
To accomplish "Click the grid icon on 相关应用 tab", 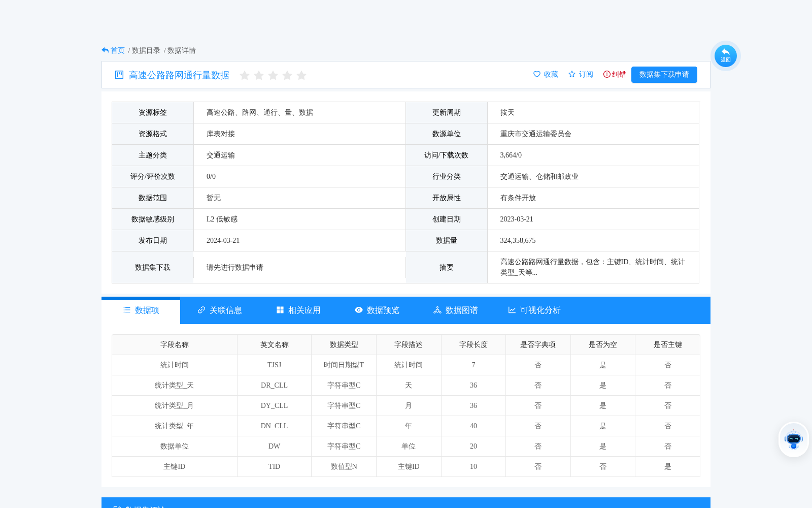I will click(x=280, y=310).
